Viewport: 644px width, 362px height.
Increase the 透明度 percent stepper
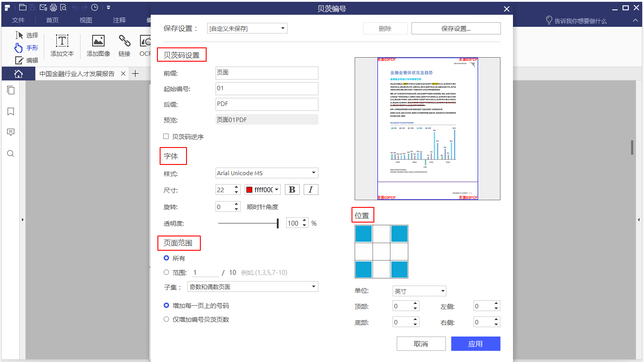pyautogui.click(x=305, y=220)
